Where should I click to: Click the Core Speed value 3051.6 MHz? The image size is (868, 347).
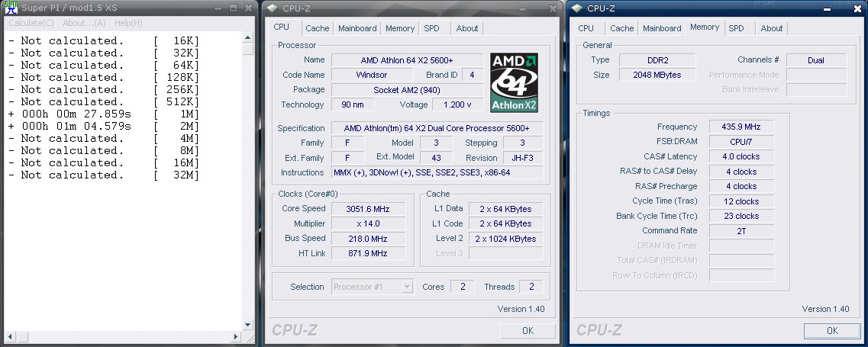(x=367, y=209)
